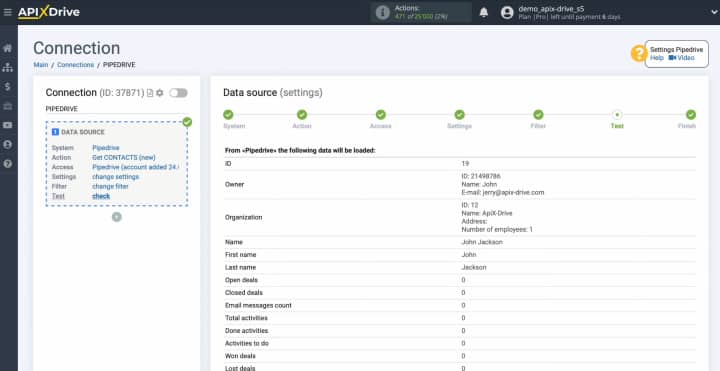
Task: Click the Closed deals label
Action: click(x=243, y=292)
